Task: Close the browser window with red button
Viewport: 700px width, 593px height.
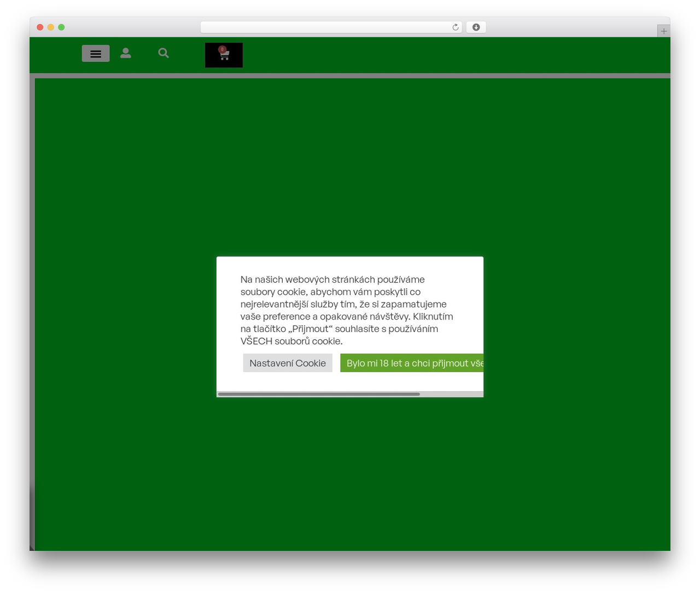Action: [x=40, y=27]
